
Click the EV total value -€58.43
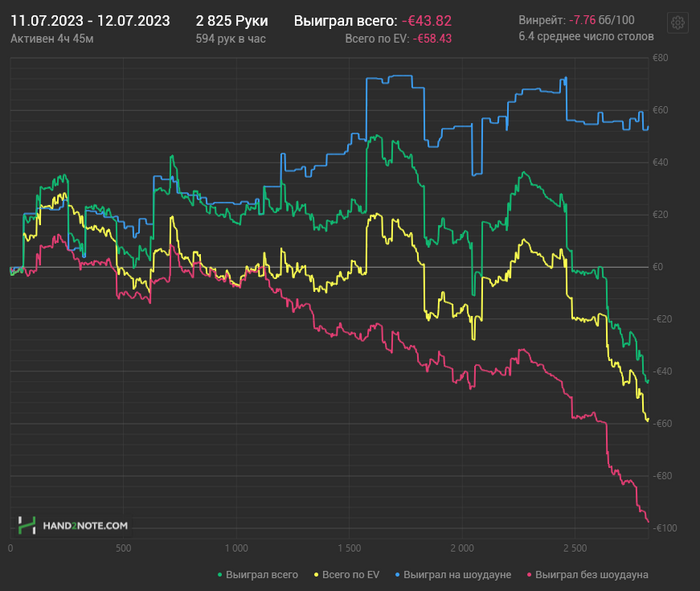432,39
